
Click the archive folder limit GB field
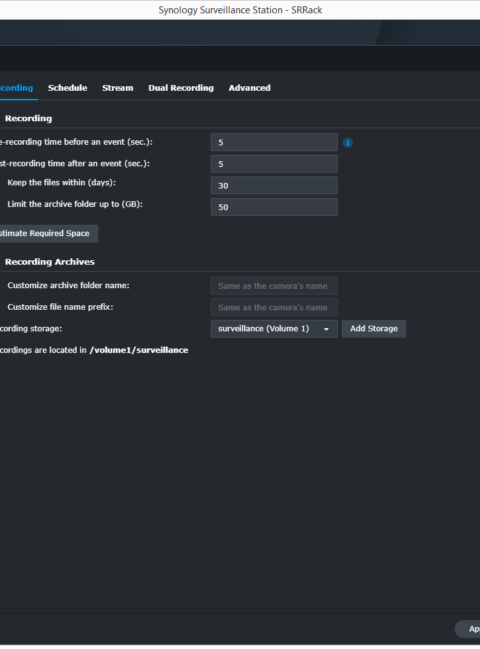point(274,207)
